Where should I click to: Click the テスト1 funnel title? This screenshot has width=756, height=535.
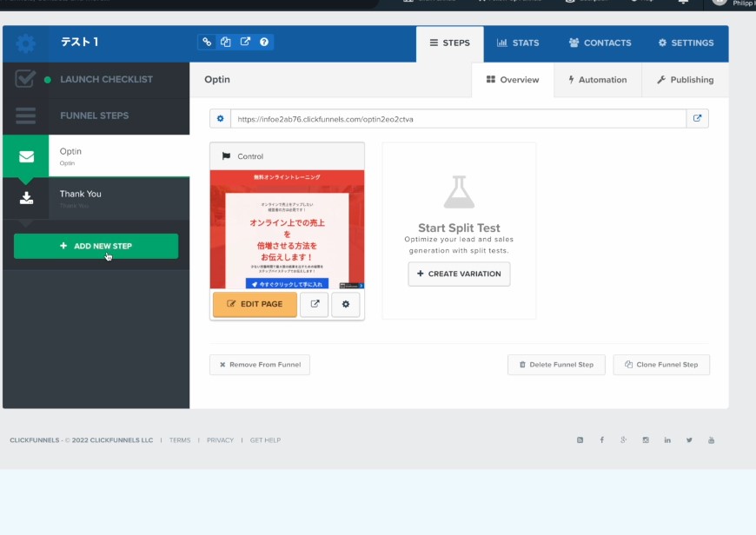pos(80,43)
